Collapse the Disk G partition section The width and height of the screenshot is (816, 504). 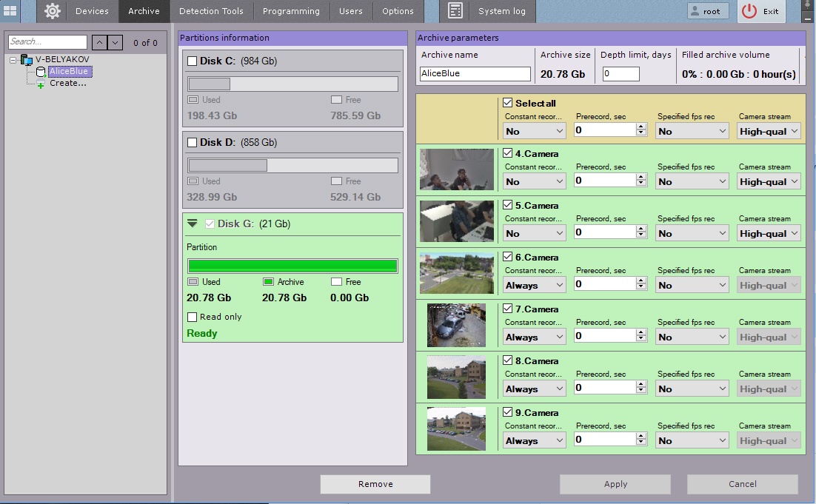click(193, 224)
